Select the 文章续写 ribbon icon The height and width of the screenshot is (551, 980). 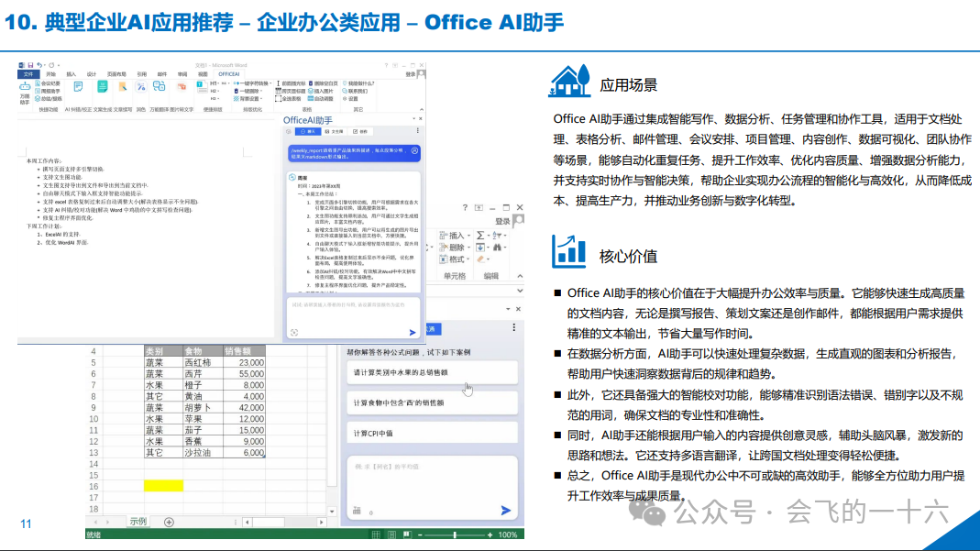[123, 87]
